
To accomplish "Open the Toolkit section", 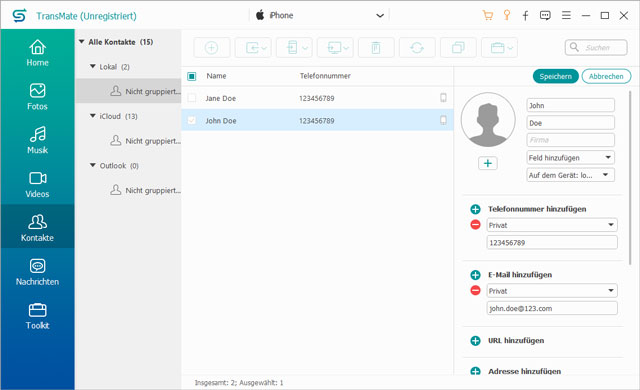I will tap(37, 316).
